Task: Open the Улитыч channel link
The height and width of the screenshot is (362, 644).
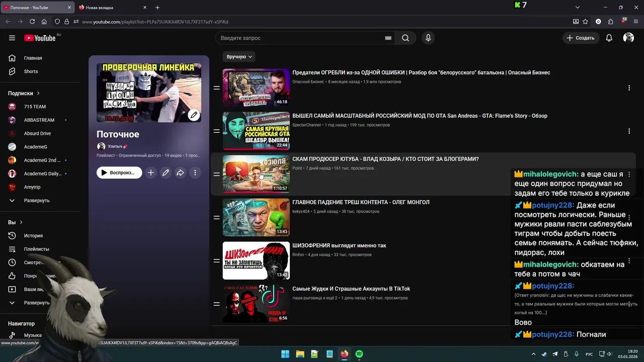Action: tap(118, 146)
